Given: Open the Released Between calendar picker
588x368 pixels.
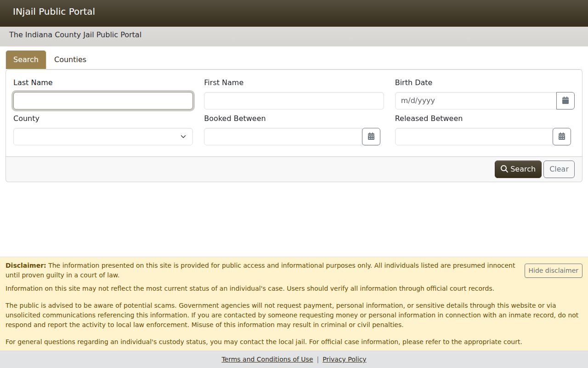Looking at the screenshot, I should pyautogui.click(x=562, y=137).
